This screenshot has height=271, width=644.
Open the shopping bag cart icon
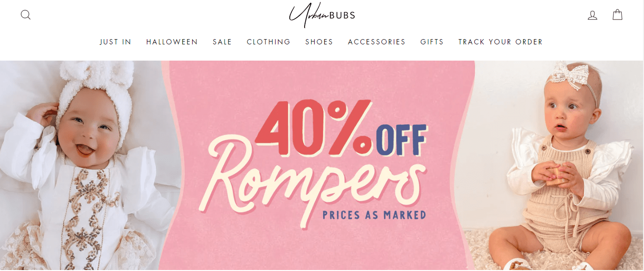click(617, 15)
